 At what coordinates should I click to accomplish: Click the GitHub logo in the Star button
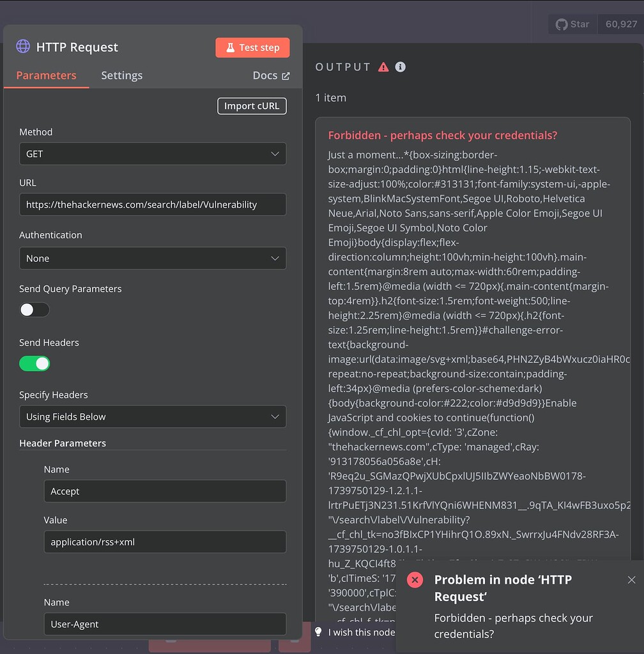[x=561, y=24]
